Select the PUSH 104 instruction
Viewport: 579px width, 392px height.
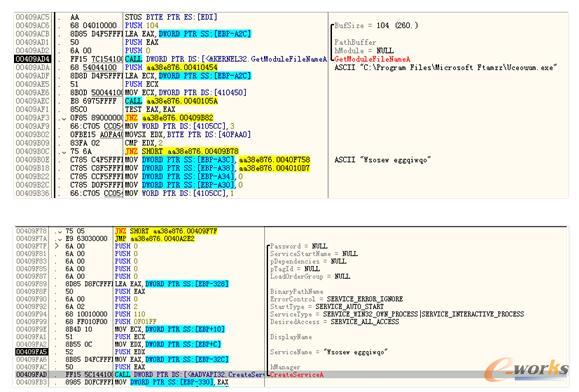point(141,25)
